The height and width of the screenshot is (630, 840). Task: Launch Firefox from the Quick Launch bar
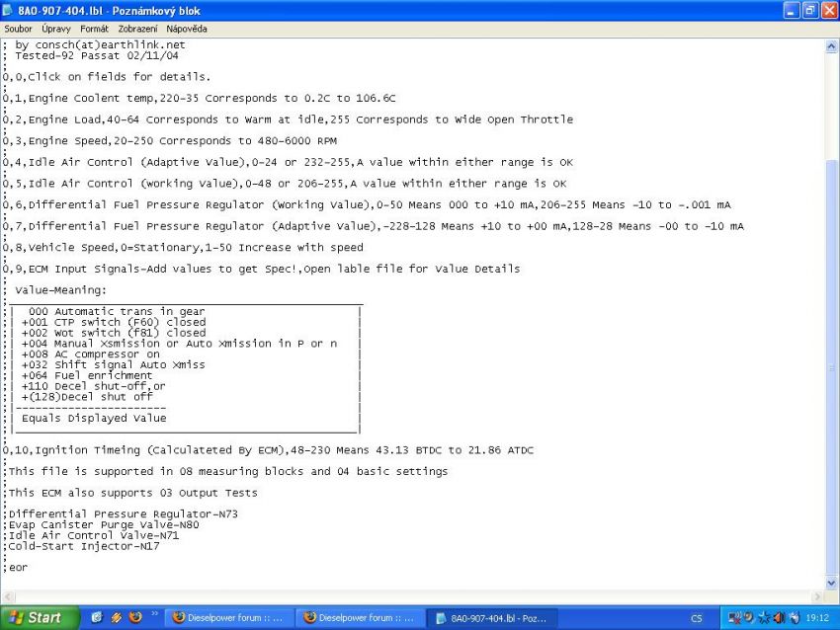[x=135, y=617]
